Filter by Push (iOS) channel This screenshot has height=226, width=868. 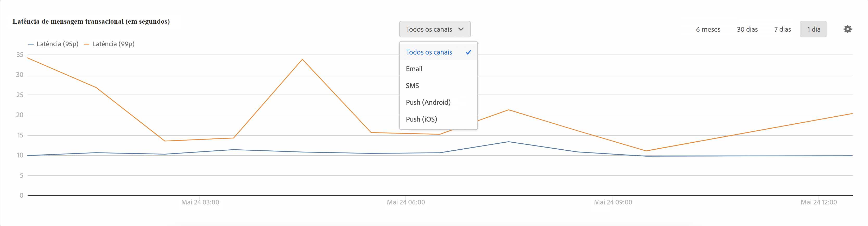point(421,119)
